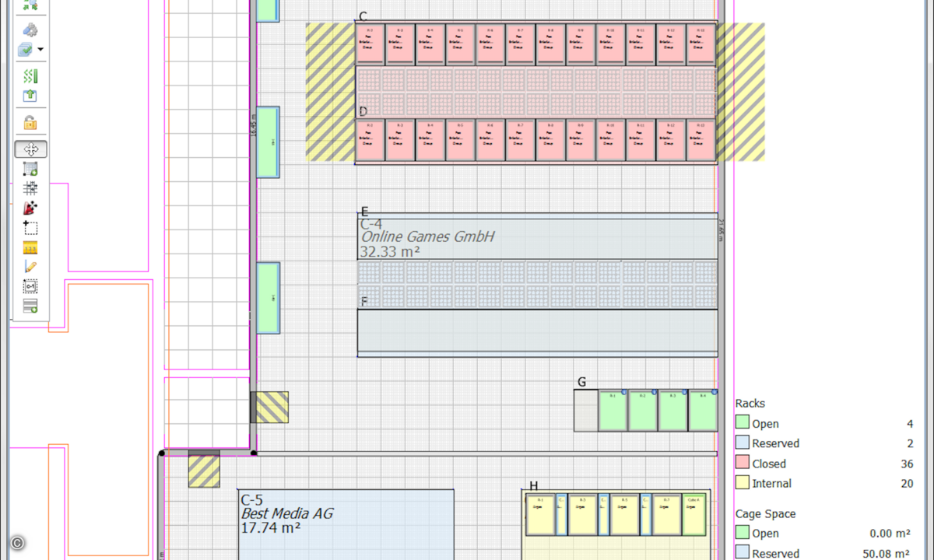The height and width of the screenshot is (560, 934).
Task: Select row label C
Action: [x=363, y=16]
